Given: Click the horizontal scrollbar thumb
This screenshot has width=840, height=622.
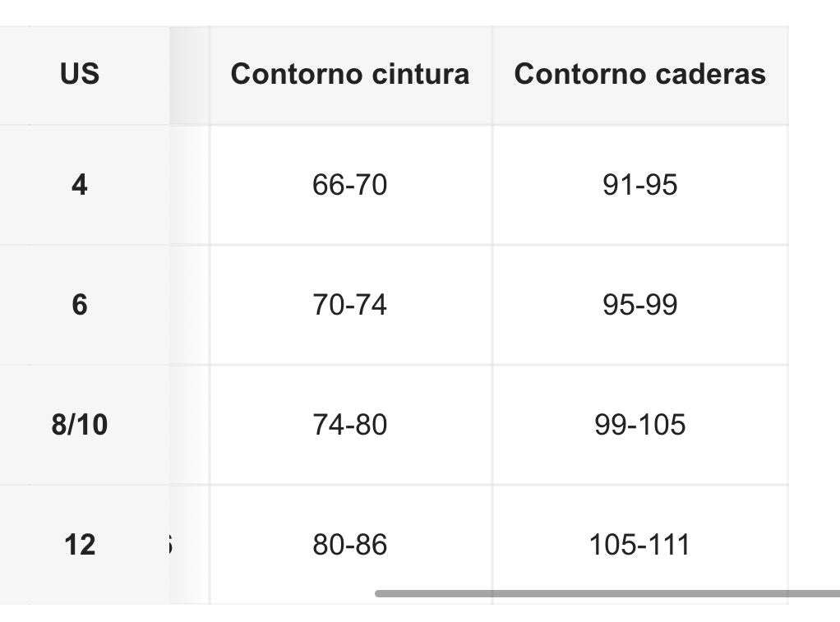Looking at the screenshot, I should tap(607, 593).
